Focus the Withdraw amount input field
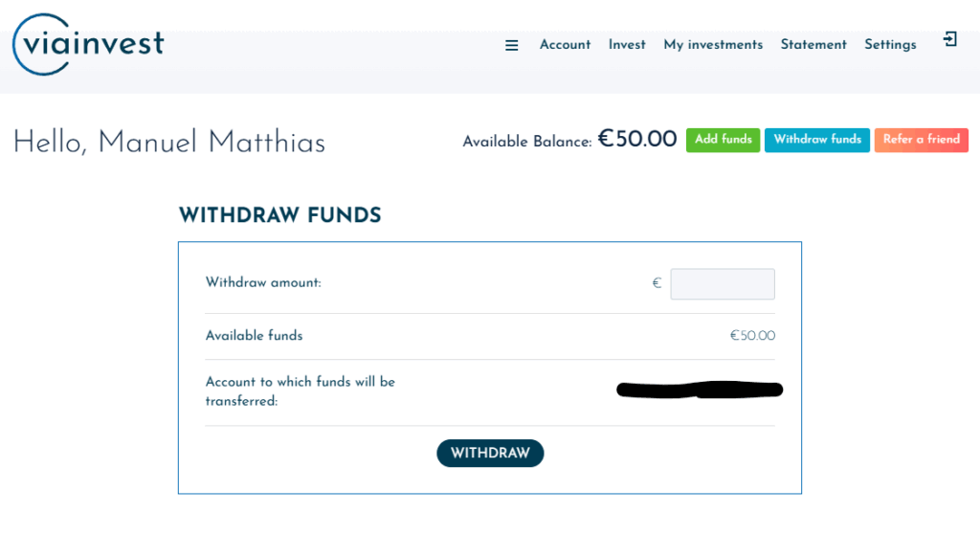 (x=723, y=284)
